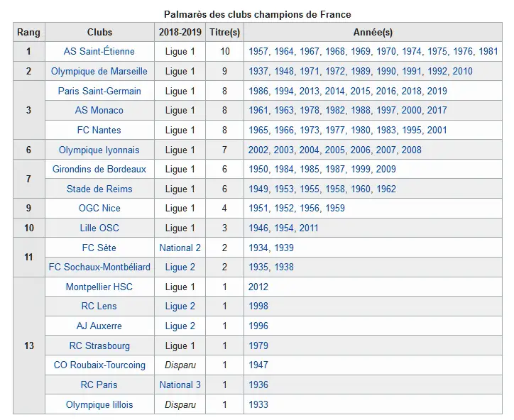Open the 1947 season link for Roubaix-Tourcoing
This screenshot has width=514, height=420.
[x=258, y=365]
